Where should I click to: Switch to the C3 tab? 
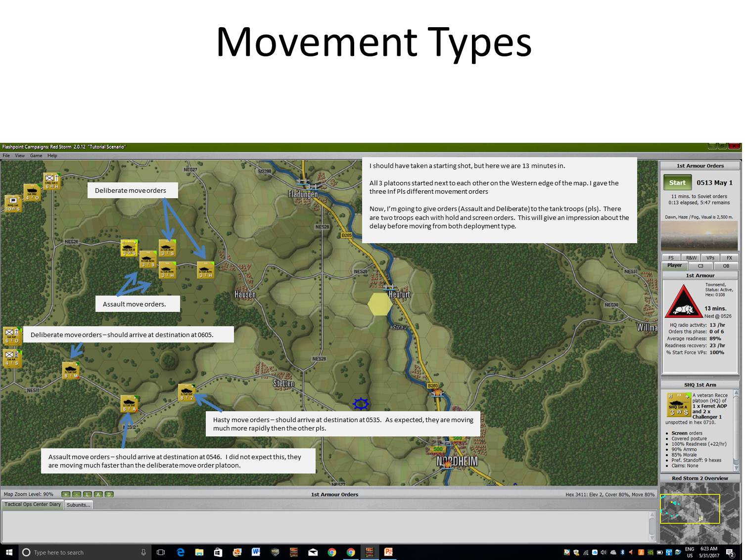click(x=700, y=266)
